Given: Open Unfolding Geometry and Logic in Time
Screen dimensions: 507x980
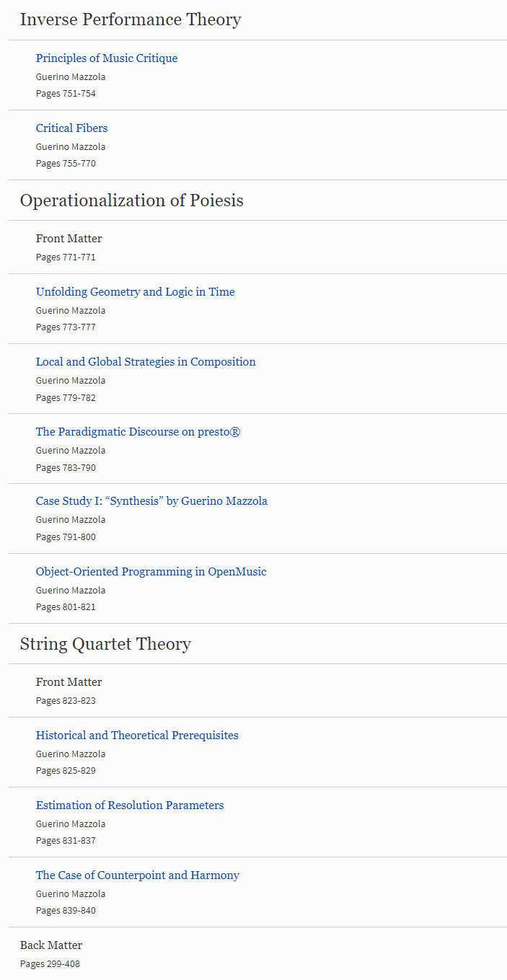Looking at the screenshot, I should click(136, 292).
